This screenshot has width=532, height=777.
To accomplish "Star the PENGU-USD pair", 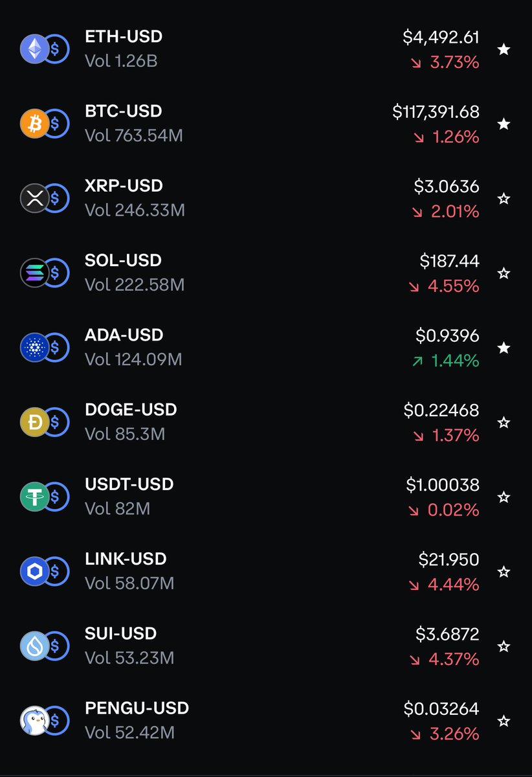I will 504,721.
